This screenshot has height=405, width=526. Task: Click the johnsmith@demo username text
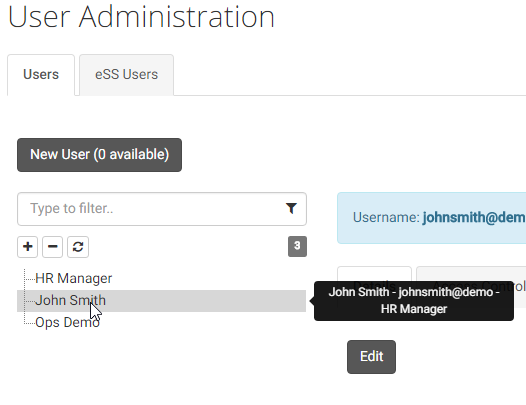[x=474, y=217]
